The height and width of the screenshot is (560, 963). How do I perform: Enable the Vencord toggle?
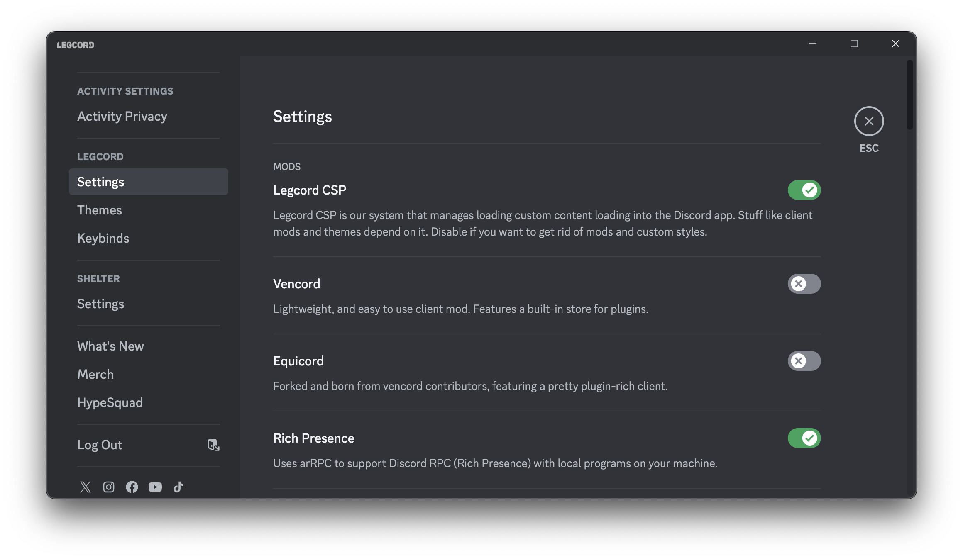[804, 284]
